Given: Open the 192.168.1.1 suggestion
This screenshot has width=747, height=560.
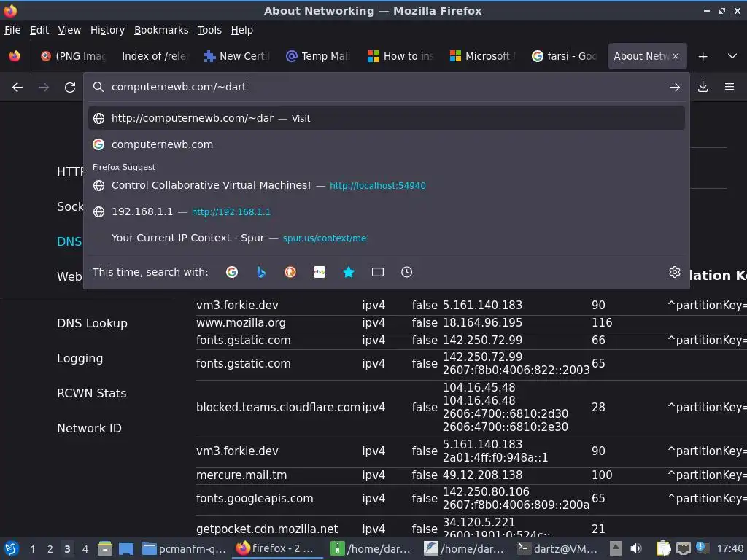Looking at the screenshot, I should [387, 211].
